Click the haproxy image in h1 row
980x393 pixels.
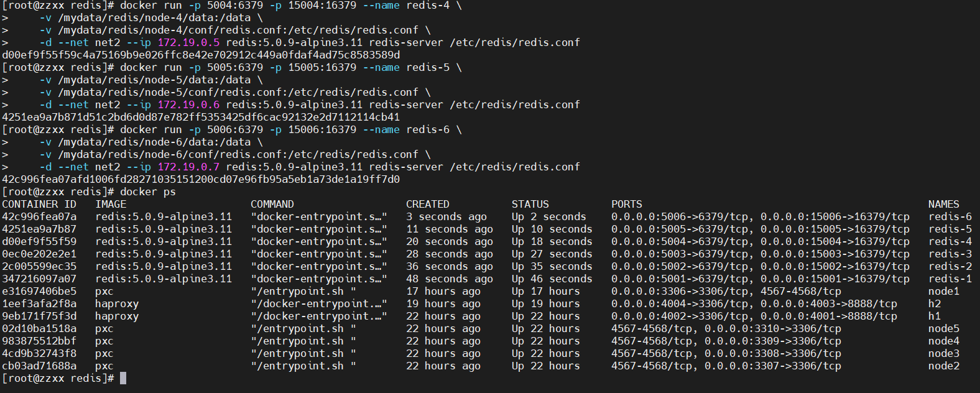click(x=117, y=316)
